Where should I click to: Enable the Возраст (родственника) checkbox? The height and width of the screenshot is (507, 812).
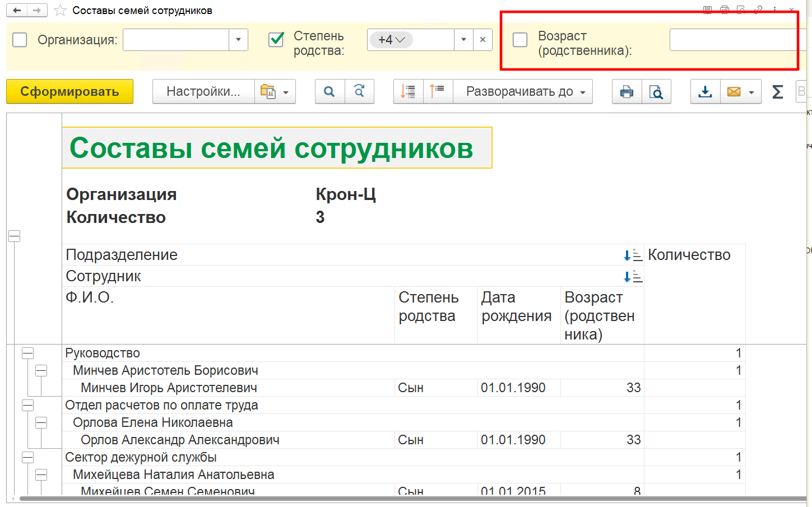(x=520, y=40)
